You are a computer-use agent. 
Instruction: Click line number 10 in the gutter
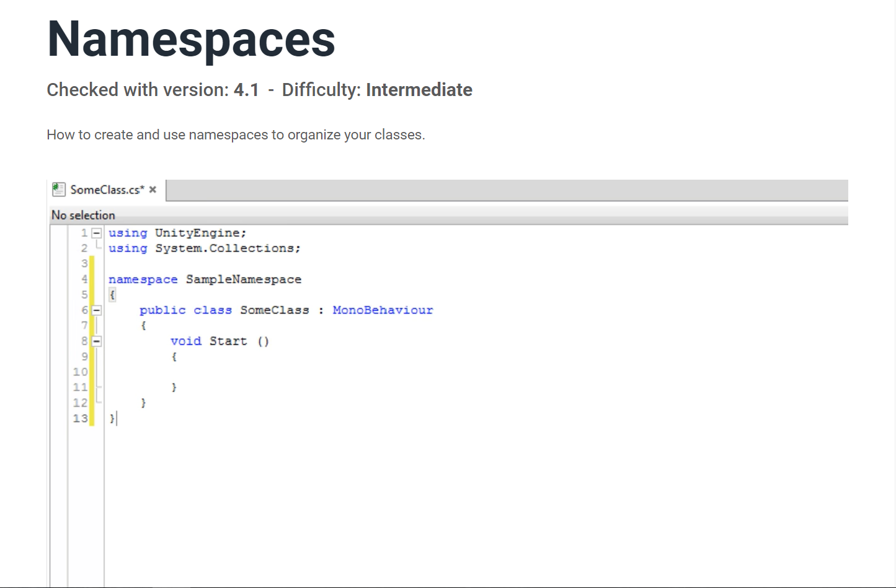tap(81, 372)
